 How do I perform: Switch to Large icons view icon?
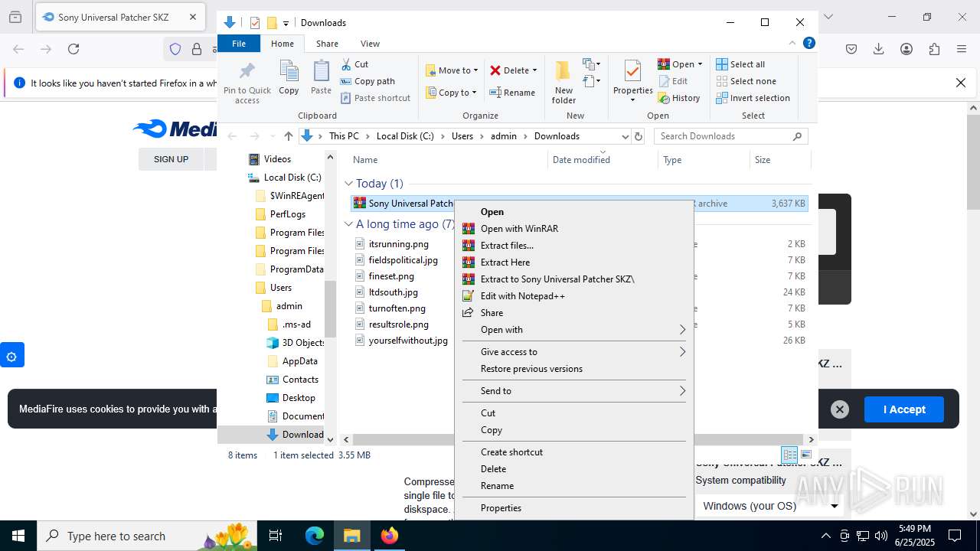(x=805, y=455)
